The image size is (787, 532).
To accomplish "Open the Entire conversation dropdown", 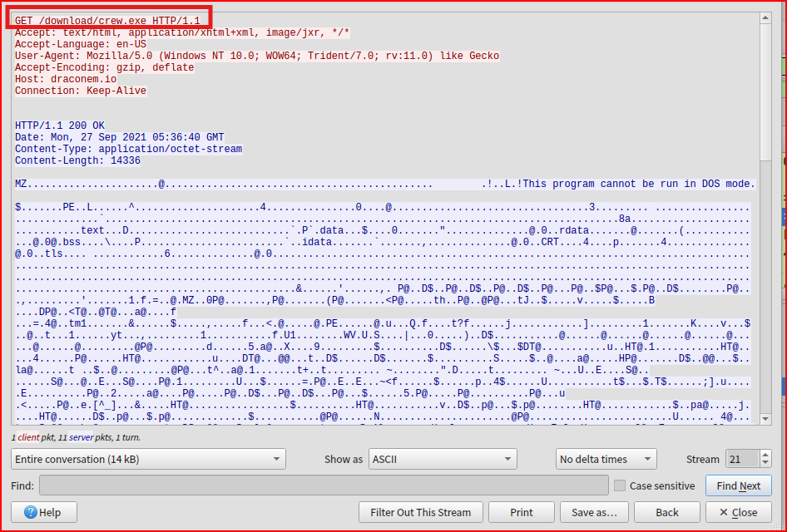I will pyautogui.click(x=148, y=459).
